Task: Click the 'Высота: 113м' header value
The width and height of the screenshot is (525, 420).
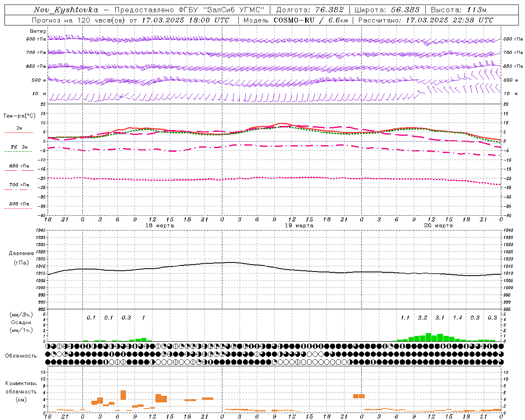Action: [x=458, y=10]
